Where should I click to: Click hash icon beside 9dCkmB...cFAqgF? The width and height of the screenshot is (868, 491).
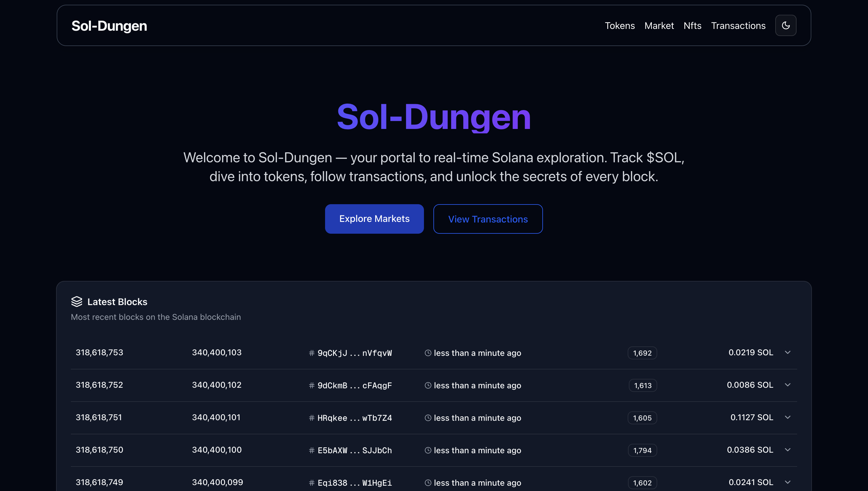[311, 385]
